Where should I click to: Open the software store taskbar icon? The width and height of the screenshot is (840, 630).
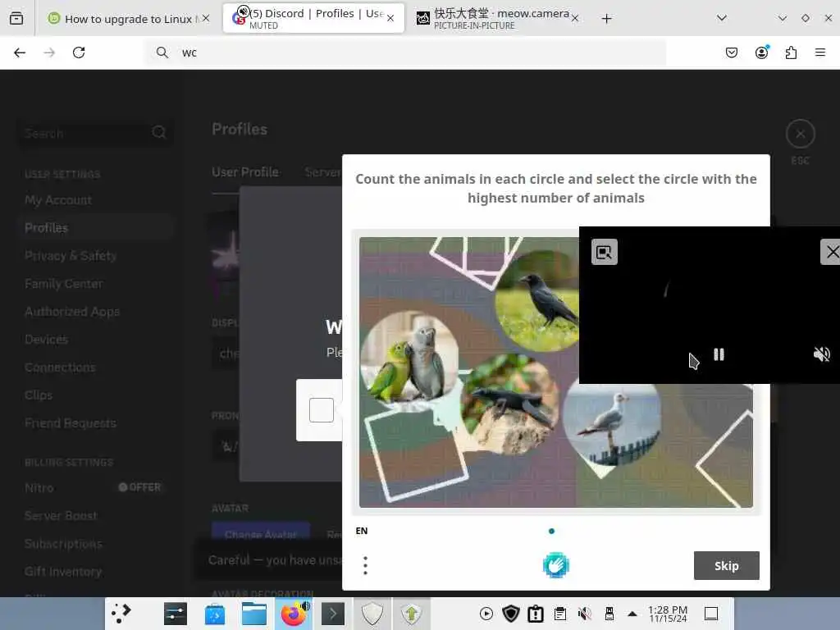[215, 614]
